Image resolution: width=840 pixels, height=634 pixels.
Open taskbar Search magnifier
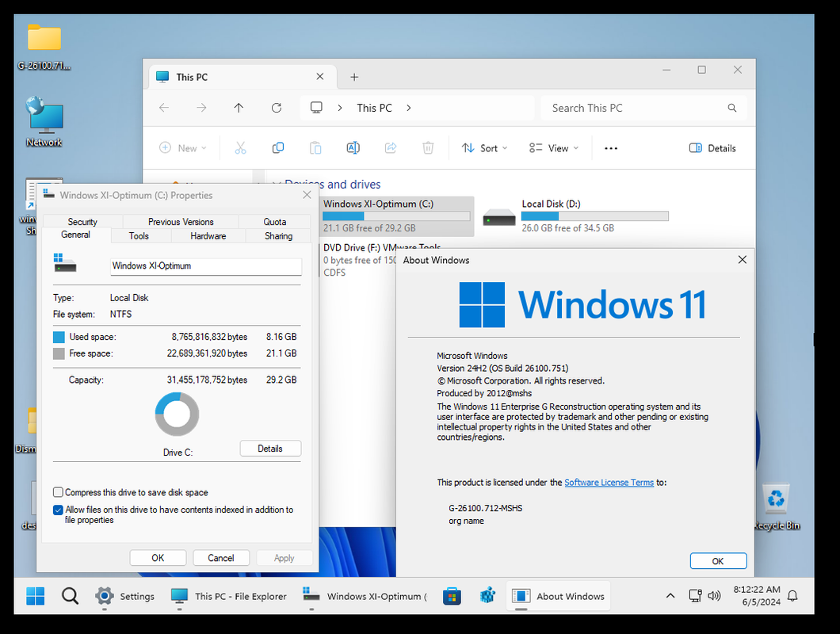70,596
